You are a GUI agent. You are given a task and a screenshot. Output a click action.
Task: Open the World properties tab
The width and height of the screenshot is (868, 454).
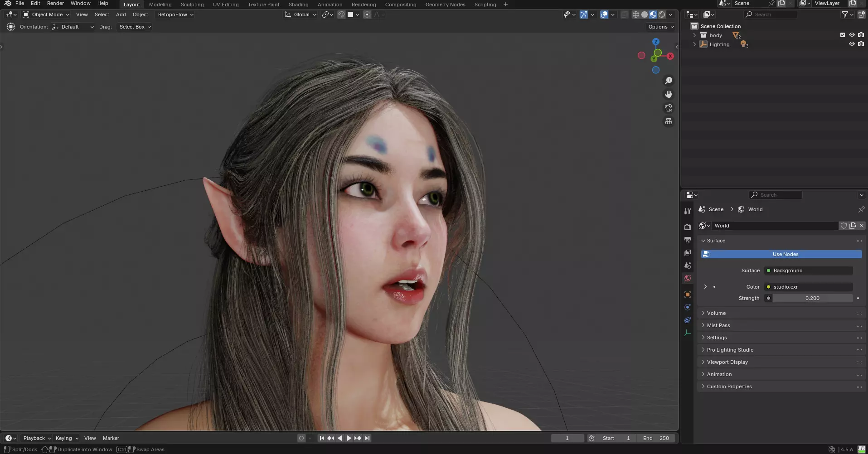point(688,278)
